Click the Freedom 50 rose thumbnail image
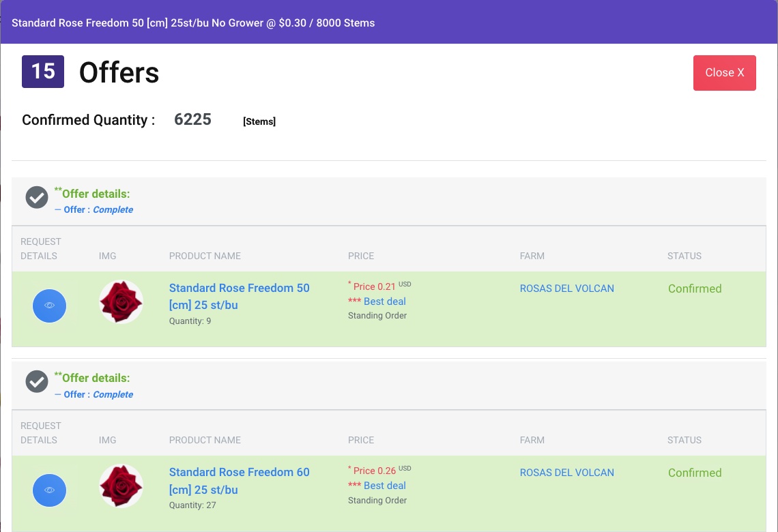 121,301
